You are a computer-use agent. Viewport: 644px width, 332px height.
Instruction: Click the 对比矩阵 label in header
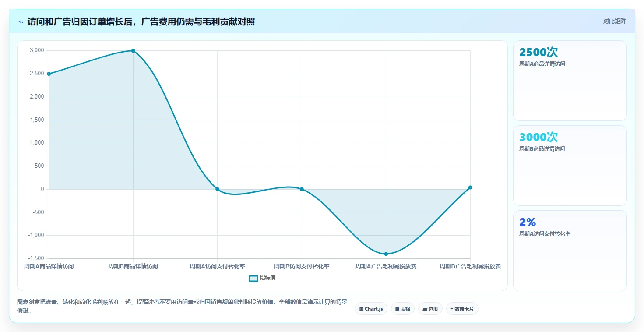coord(614,21)
